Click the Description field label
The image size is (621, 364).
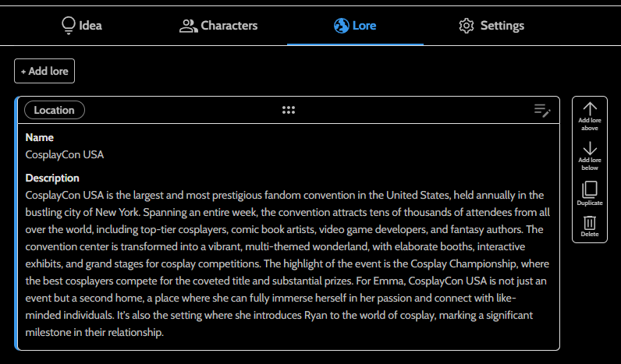52,178
